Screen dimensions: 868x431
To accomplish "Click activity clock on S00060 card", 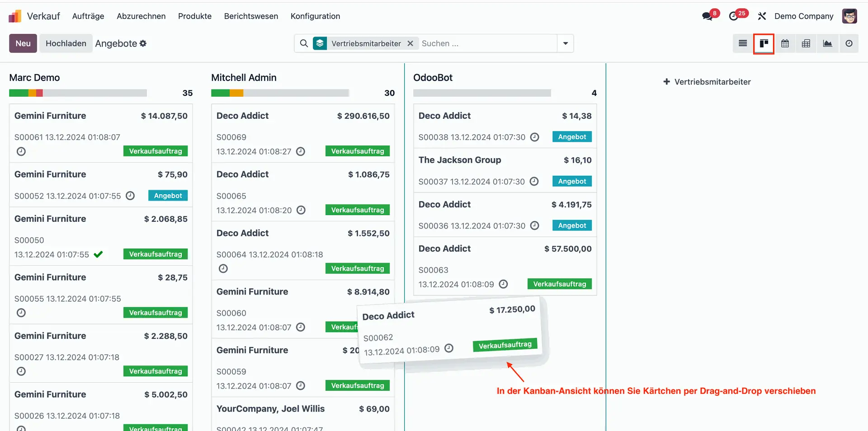I will coord(301,327).
